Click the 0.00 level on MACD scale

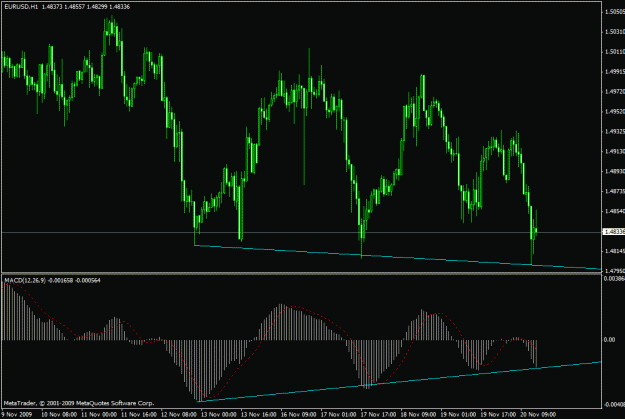[x=610, y=340]
